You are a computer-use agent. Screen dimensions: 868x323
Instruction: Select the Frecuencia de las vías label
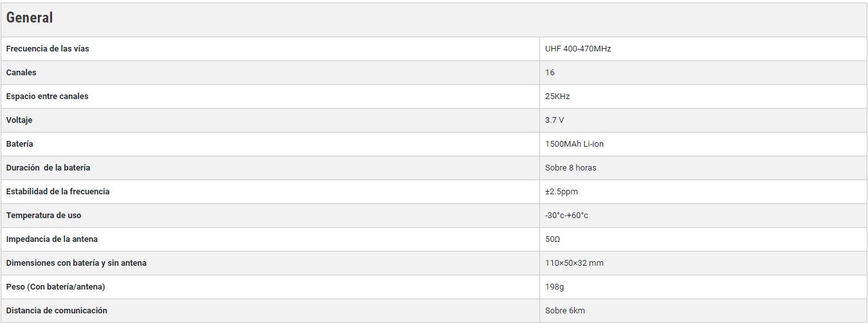pyautogui.click(x=48, y=49)
